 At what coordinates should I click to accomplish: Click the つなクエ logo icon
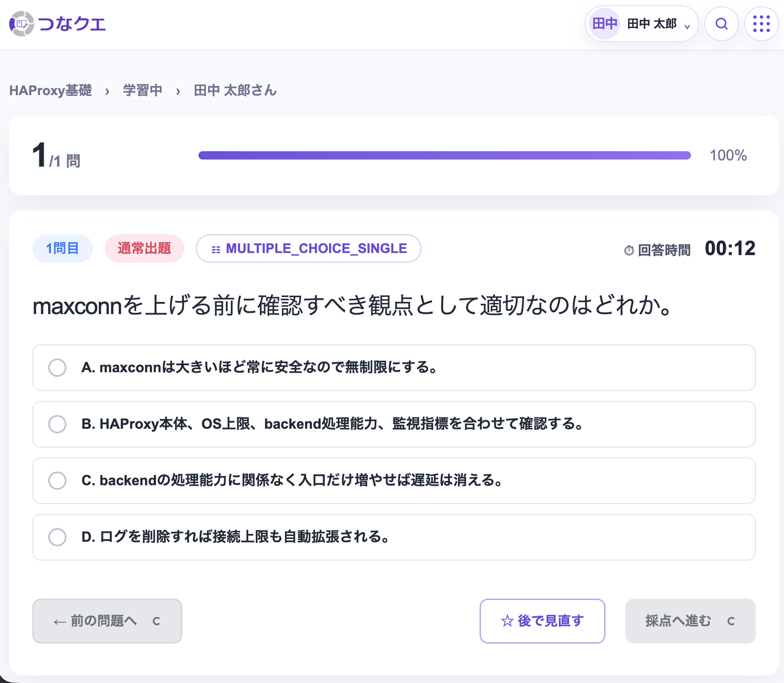coord(21,24)
